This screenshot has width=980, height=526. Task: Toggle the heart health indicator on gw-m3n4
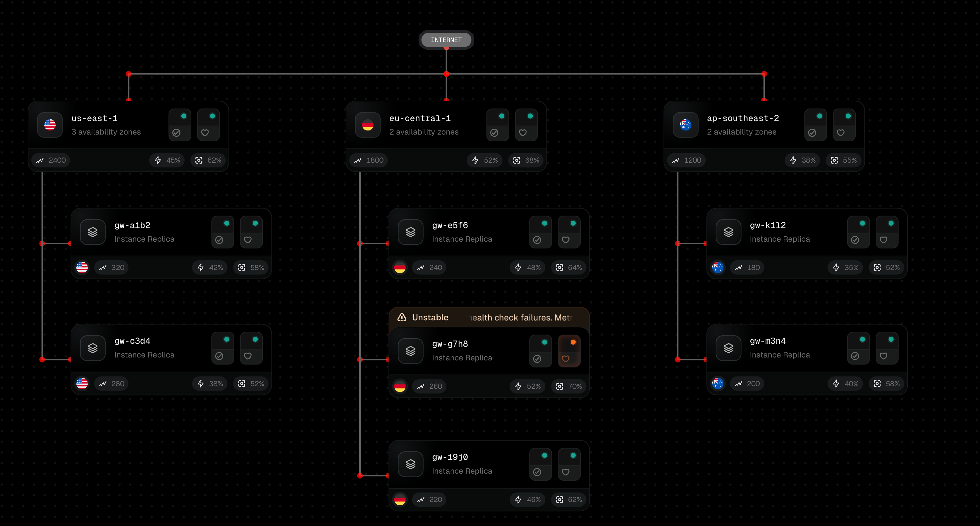click(x=884, y=356)
